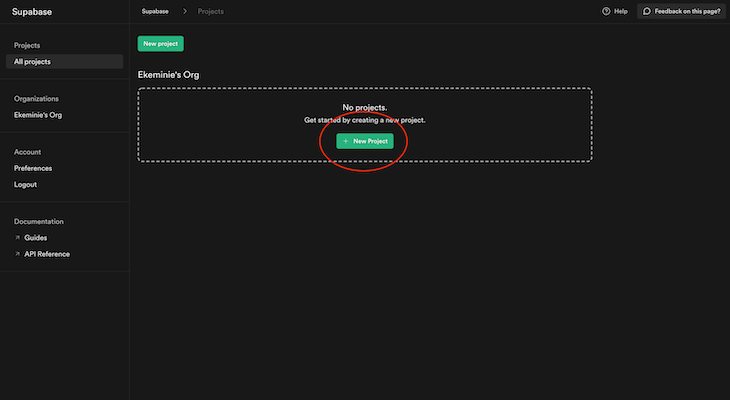Click the Documentation section heading
730x400 pixels.
point(39,221)
